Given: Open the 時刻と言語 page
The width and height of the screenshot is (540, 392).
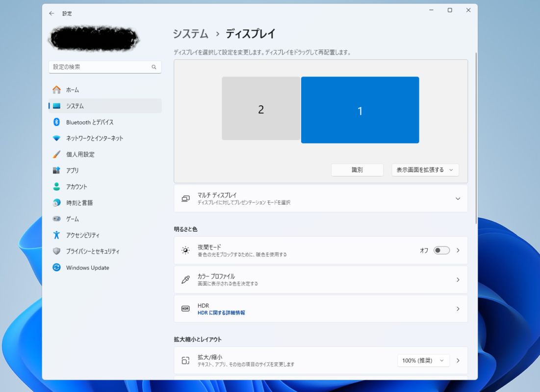Looking at the screenshot, I should tap(105, 203).
